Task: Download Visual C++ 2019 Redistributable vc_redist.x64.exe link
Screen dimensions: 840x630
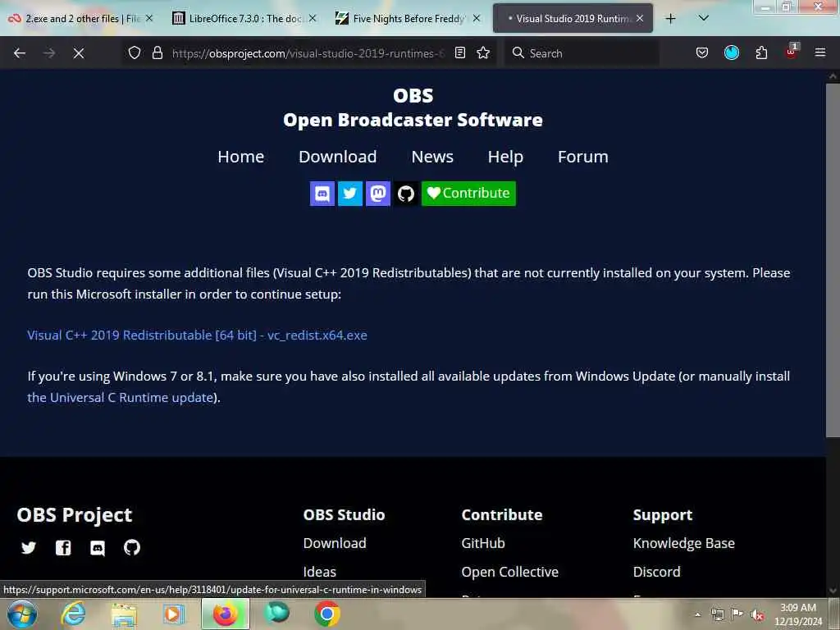Action: pos(197,336)
